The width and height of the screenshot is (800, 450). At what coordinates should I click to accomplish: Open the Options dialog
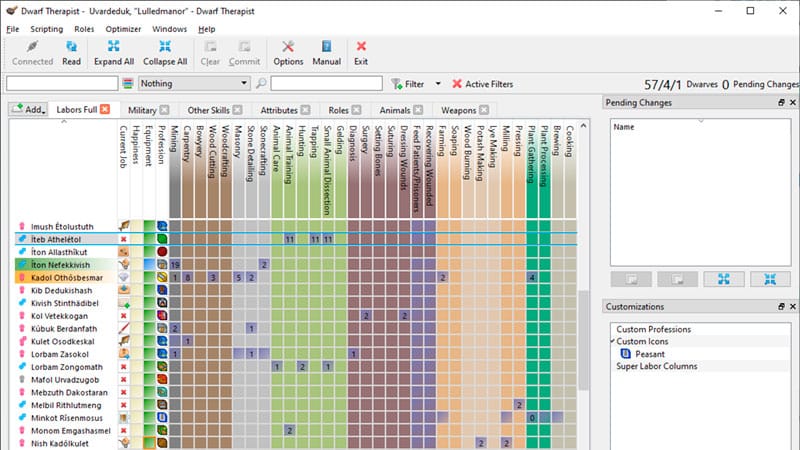coord(288,52)
